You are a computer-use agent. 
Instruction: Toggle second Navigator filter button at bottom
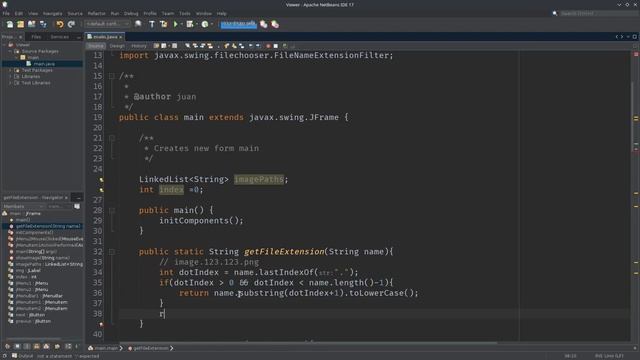pyautogui.click(x=17, y=346)
